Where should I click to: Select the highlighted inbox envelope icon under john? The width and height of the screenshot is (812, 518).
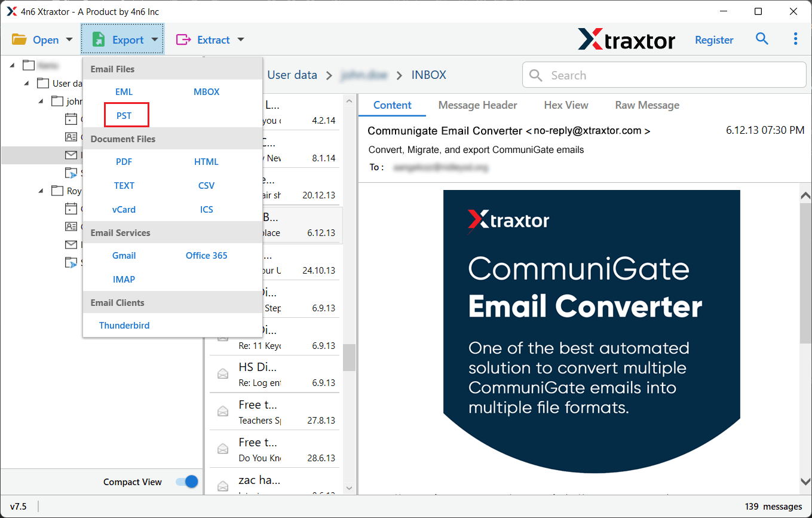coord(71,155)
